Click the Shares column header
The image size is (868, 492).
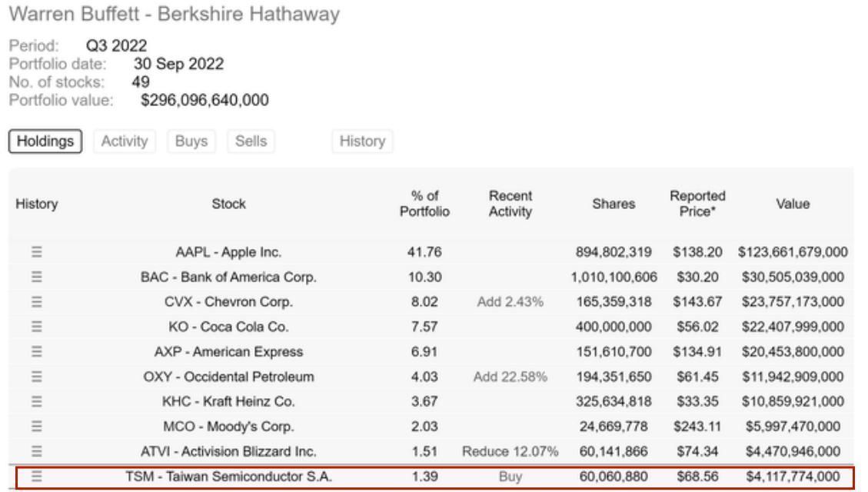click(x=614, y=204)
